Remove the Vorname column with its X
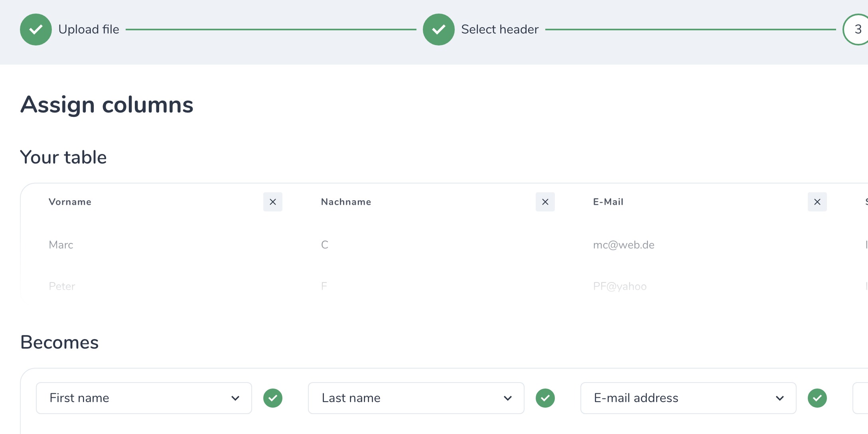 point(273,202)
